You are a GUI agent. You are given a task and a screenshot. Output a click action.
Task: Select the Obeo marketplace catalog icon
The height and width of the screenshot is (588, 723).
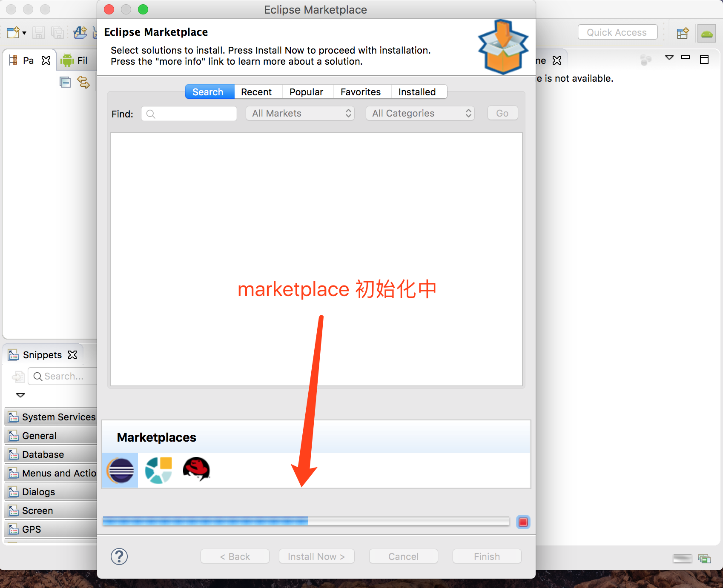coord(158,470)
